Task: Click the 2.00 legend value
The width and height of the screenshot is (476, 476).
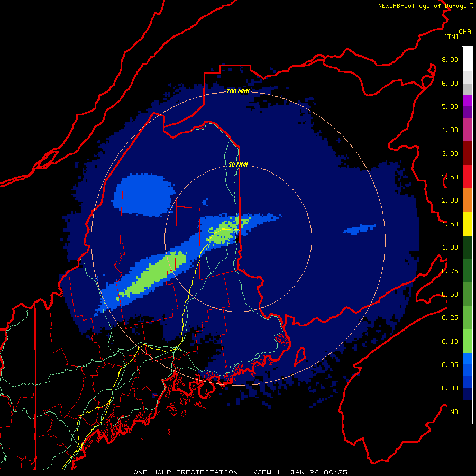Action: click(450, 200)
